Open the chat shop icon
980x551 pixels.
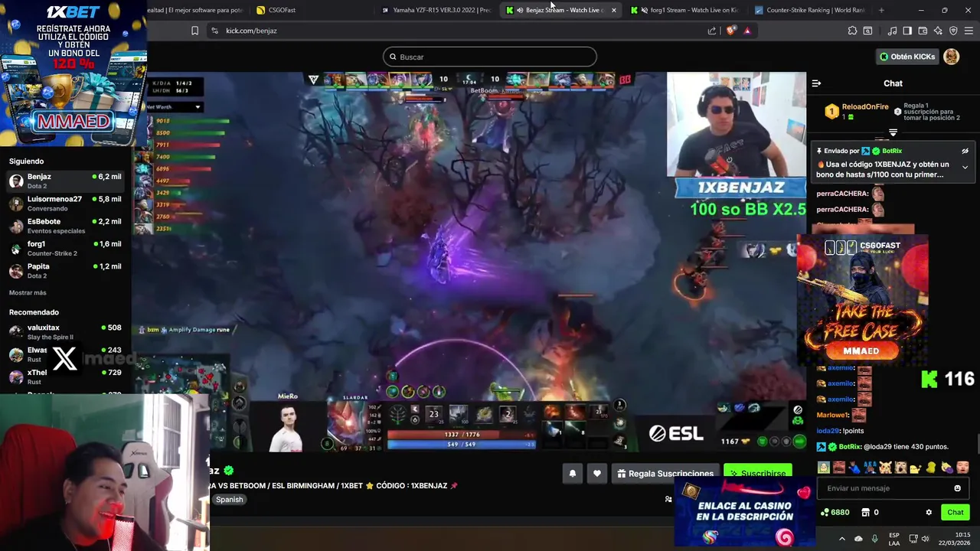pyautogui.click(x=866, y=513)
